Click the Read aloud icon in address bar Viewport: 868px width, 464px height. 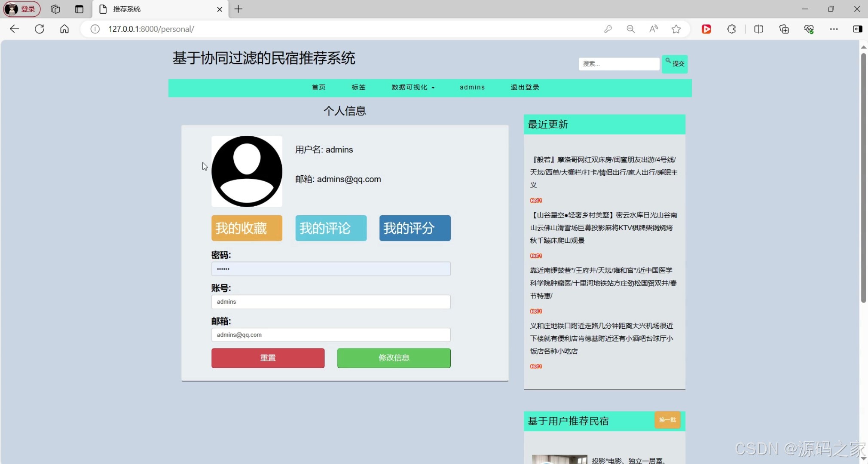coord(653,29)
